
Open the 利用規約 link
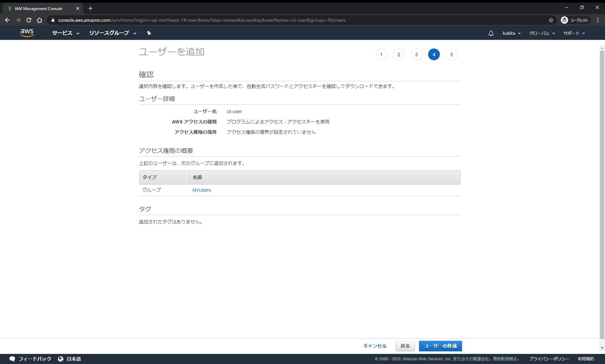[586, 359]
